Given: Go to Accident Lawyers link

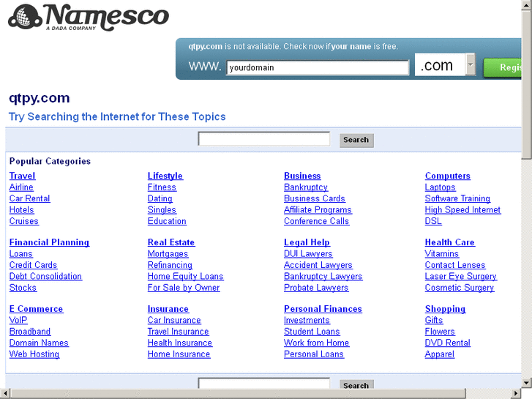Looking at the screenshot, I should [318, 265].
